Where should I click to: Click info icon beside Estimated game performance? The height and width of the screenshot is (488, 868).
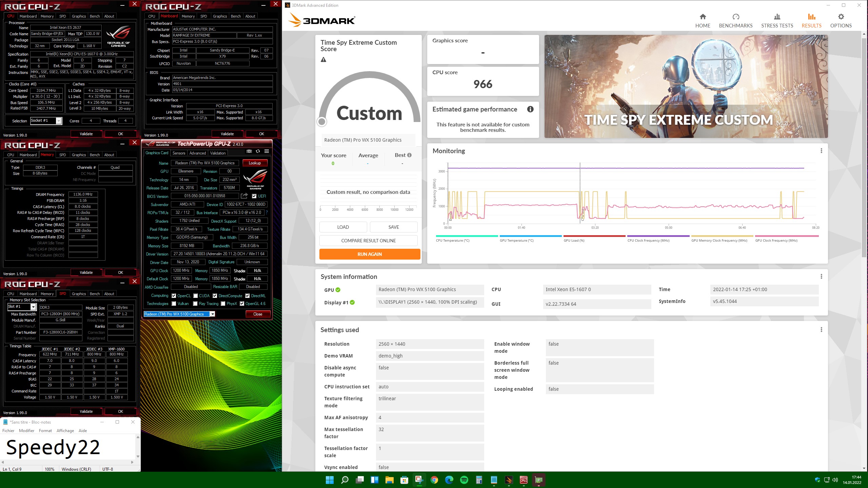click(x=530, y=109)
